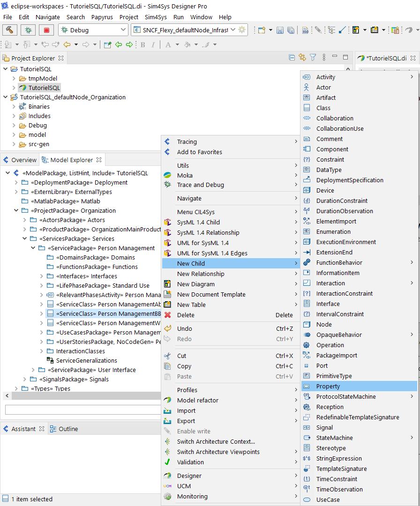Click the build hammer toolbar icon
Viewport: 420px width, 506px height.
pos(10,30)
